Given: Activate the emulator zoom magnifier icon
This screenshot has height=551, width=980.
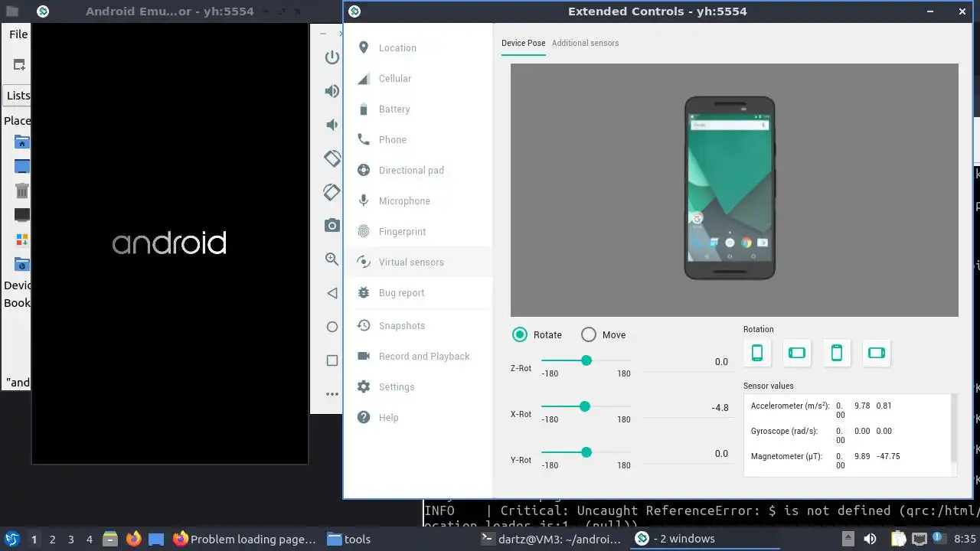Looking at the screenshot, I should 332,259.
